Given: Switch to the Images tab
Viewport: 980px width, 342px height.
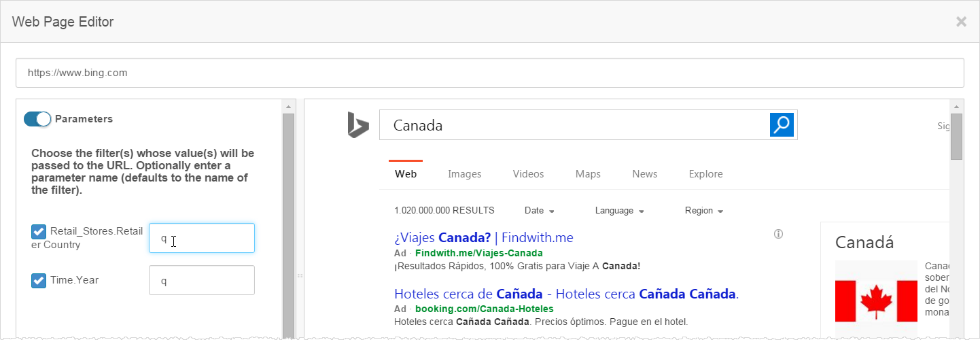Looking at the screenshot, I should (x=465, y=174).
